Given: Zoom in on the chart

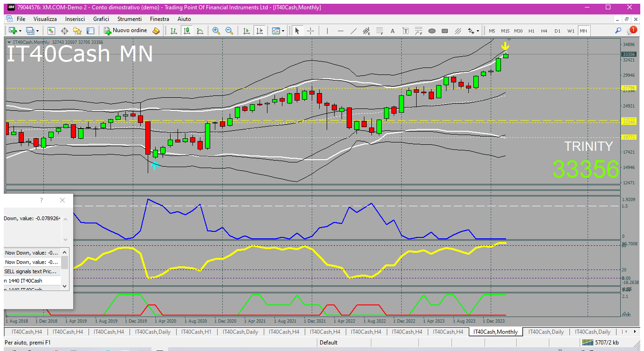Looking at the screenshot, I should click(216, 31).
